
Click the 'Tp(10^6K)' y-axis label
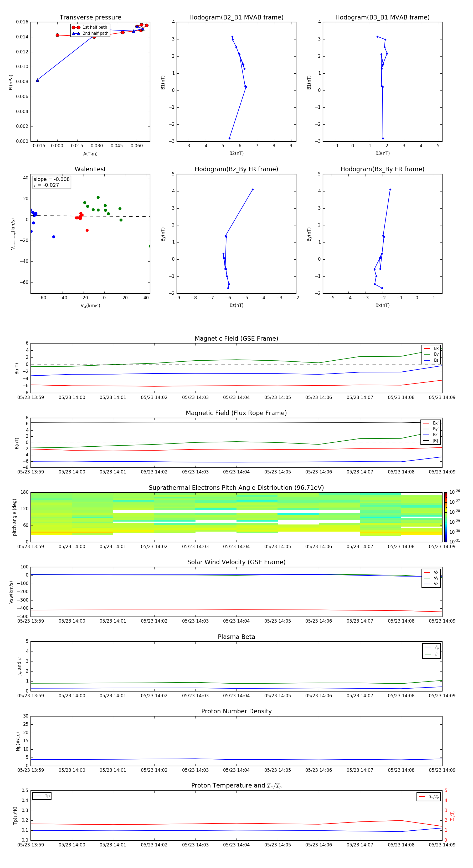coord(15,816)
